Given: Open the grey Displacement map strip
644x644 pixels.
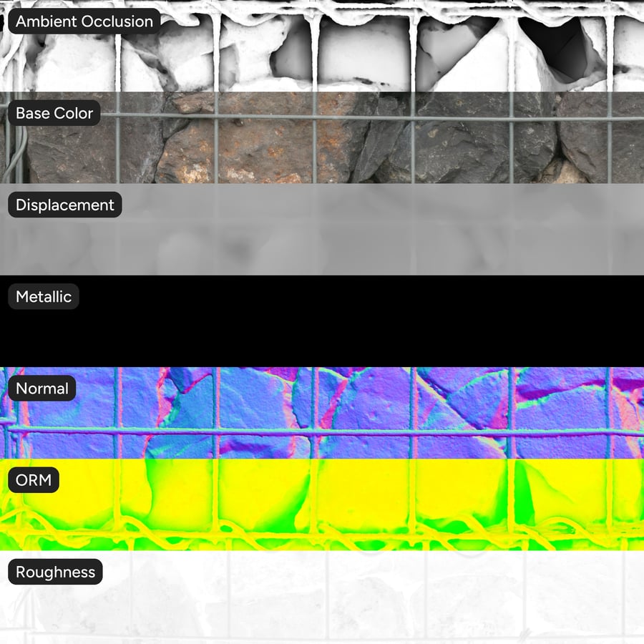Looking at the screenshot, I should (322, 229).
